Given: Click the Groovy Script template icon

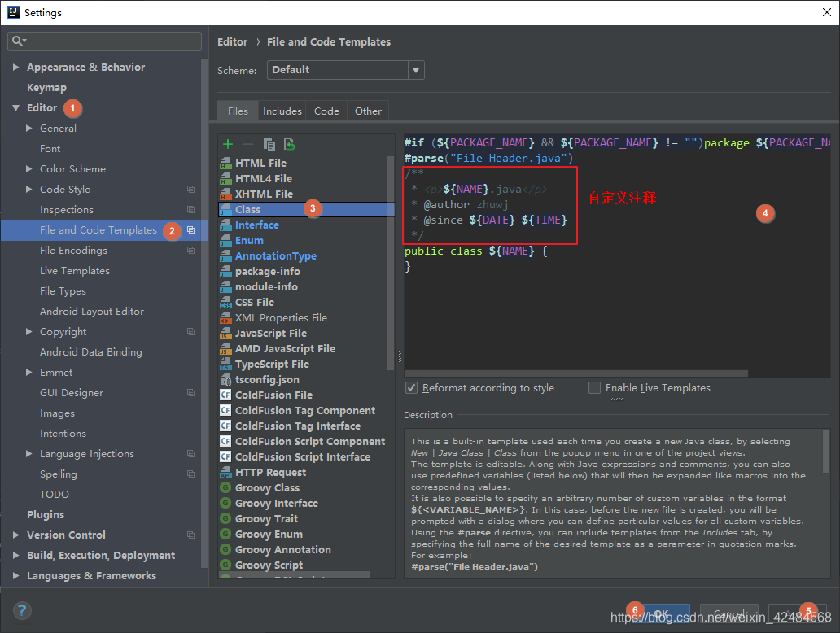Looking at the screenshot, I should pyautogui.click(x=225, y=565).
